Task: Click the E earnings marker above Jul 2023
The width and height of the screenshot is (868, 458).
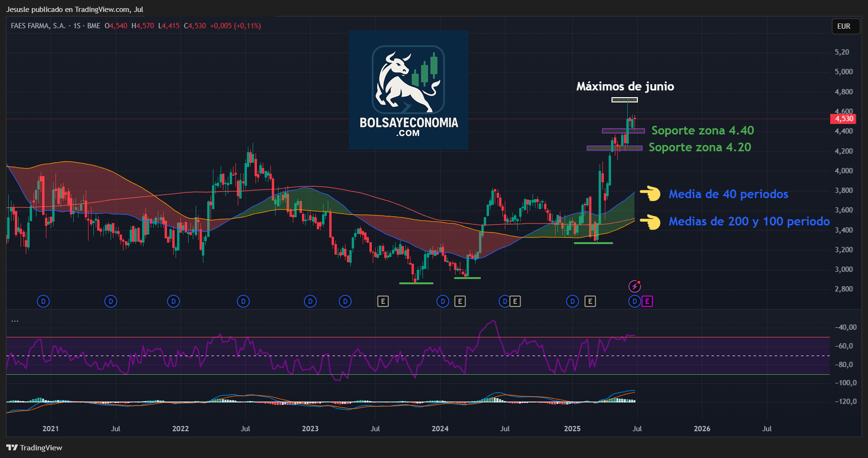Action: pos(383,302)
